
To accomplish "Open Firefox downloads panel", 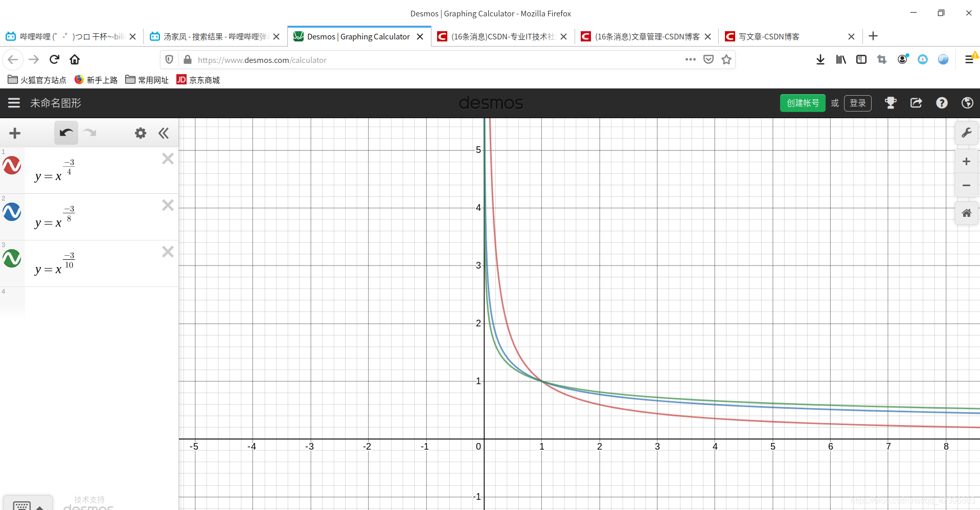I will pyautogui.click(x=821, y=59).
